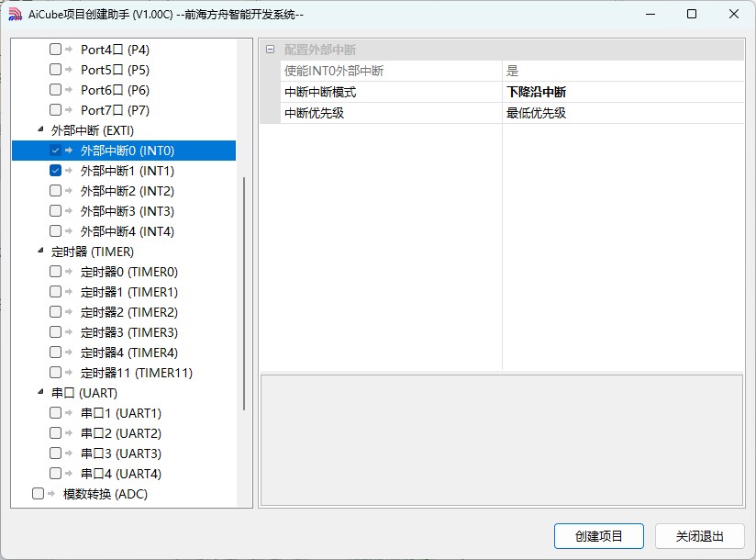Click the arrow icon beside 外部中断0 (INT0)
The width and height of the screenshot is (756, 560).
[x=69, y=151]
